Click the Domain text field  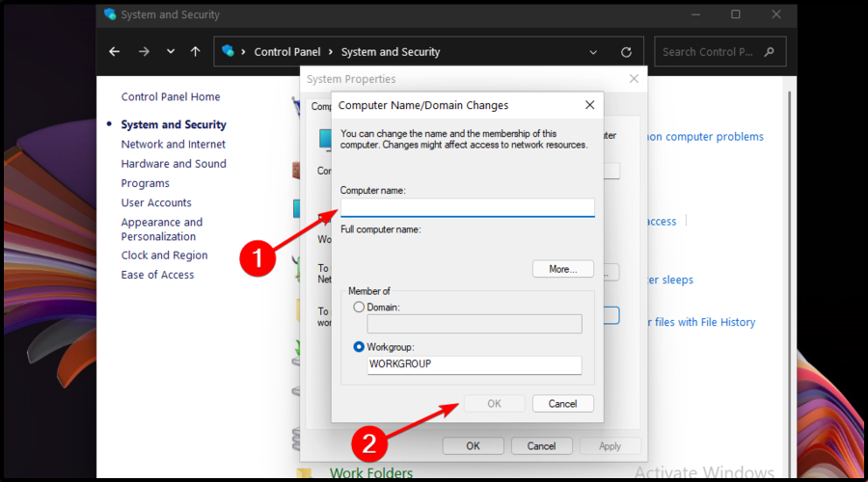(475, 324)
